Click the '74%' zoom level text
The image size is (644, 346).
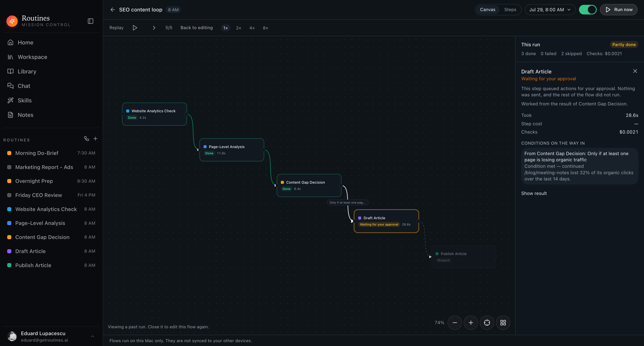[x=439, y=323]
